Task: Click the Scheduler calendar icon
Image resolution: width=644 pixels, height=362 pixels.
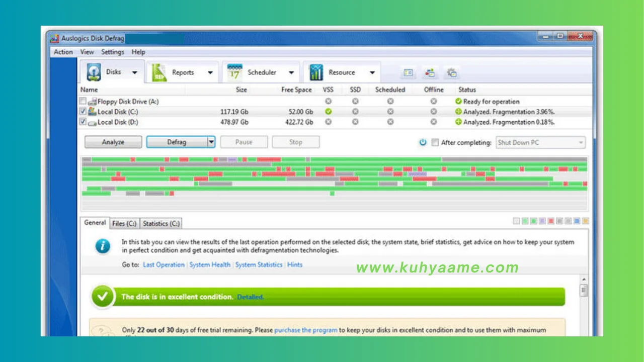Action: coord(235,72)
